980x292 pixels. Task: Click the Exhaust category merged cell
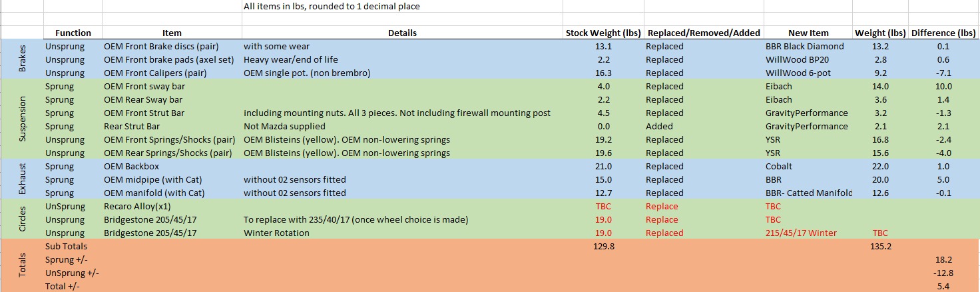(22, 179)
